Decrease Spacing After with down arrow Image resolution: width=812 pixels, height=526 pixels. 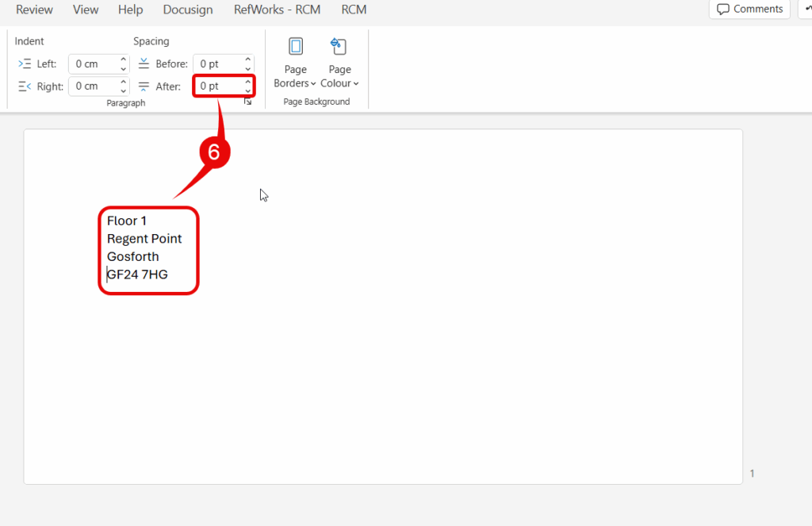tap(248, 90)
